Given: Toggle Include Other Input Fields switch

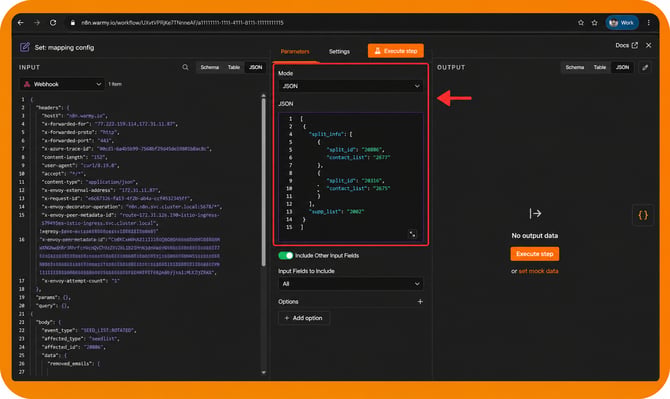Looking at the screenshot, I should click(x=285, y=255).
